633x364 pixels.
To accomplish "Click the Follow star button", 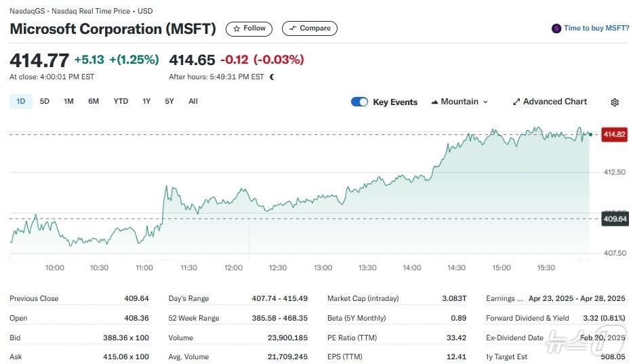I will (249, 28).
